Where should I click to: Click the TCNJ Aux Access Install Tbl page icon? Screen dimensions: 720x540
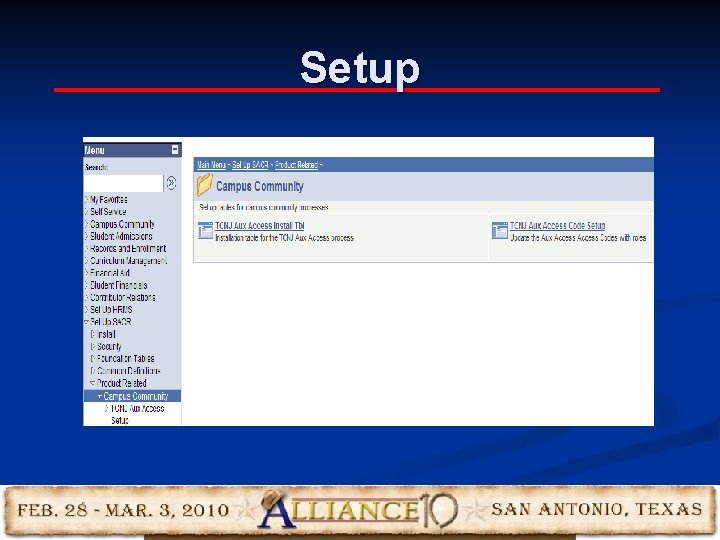(x=205, y=230)
